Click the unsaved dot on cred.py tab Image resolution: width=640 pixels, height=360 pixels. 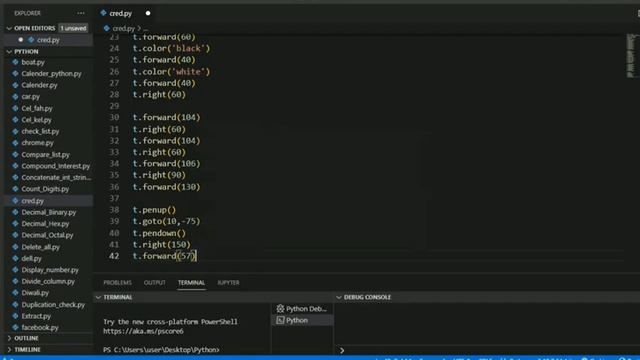tap(148, 13)
